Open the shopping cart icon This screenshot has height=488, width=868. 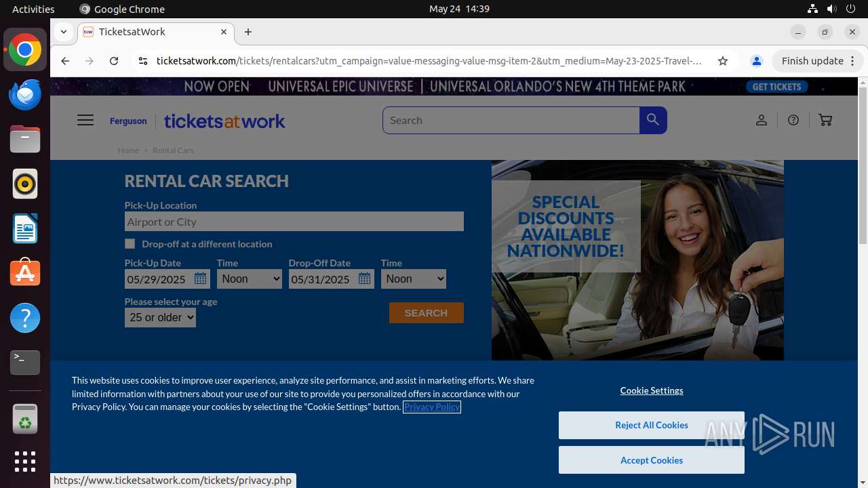(x=825, y=120)
